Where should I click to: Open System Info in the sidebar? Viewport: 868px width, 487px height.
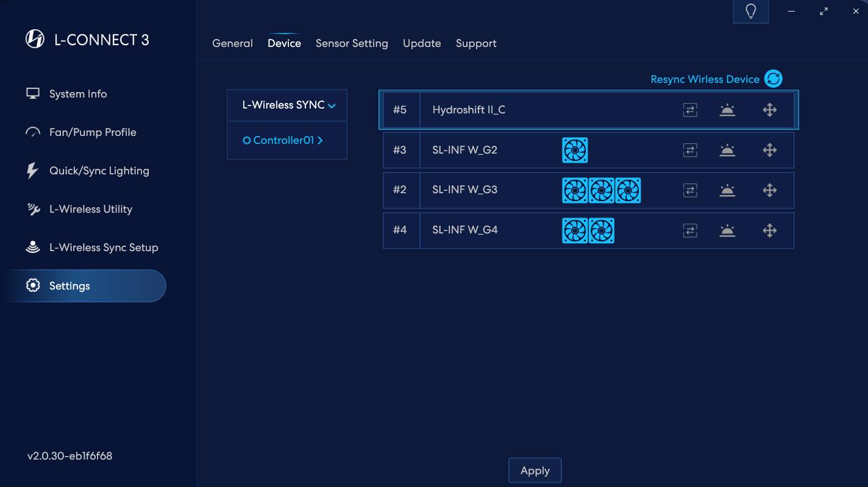click(78, 94)
